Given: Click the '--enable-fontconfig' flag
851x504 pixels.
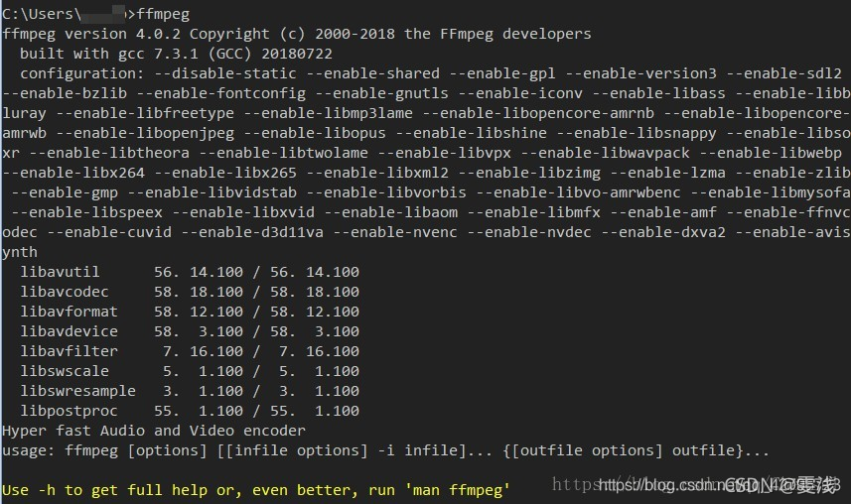Looking at the screenshot, I should (x=220, y=93).
